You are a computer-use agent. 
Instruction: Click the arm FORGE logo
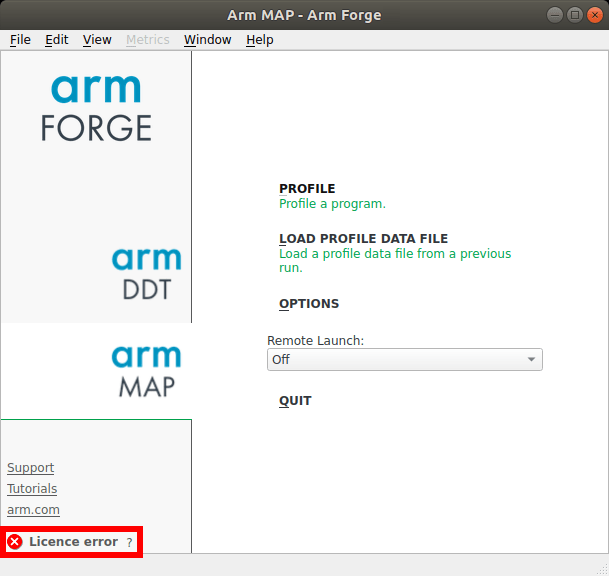pyautogui.click(x=96, y=108)
